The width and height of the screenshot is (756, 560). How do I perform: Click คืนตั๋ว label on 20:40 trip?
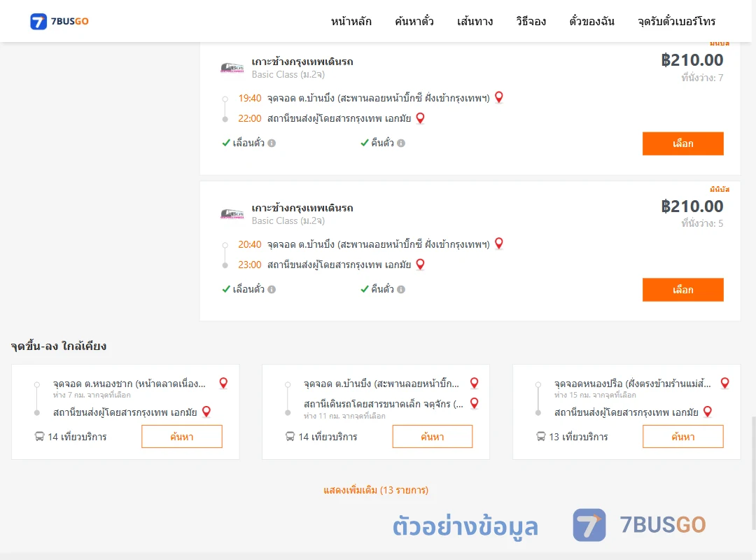(x=382, y=289)
